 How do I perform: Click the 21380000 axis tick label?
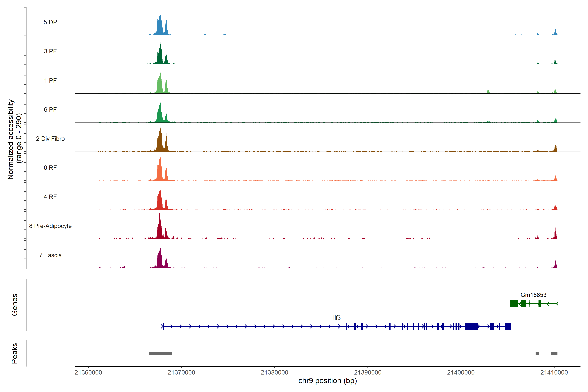(x=274, y=372)
